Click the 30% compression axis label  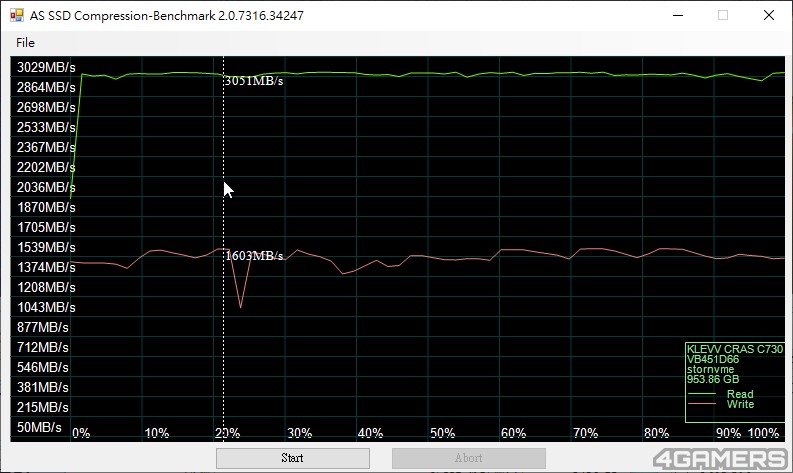[x=299, y=434]
